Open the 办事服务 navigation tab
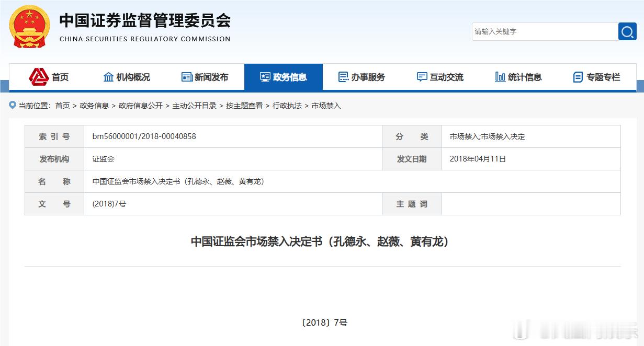Screen dimensions: 644x346 pos(362,77)
